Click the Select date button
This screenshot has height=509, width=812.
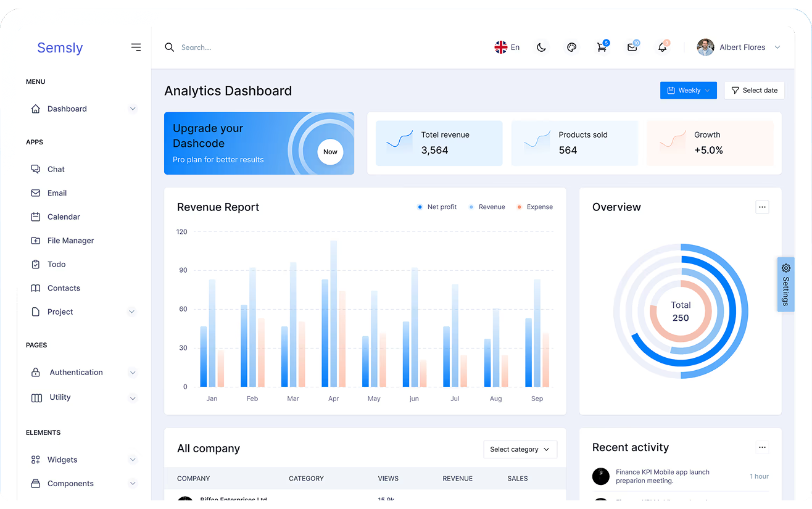[754, 90]
